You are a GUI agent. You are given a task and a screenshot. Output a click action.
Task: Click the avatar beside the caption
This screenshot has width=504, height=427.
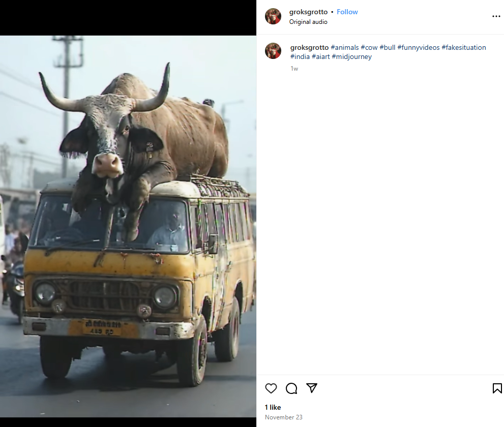273,51
